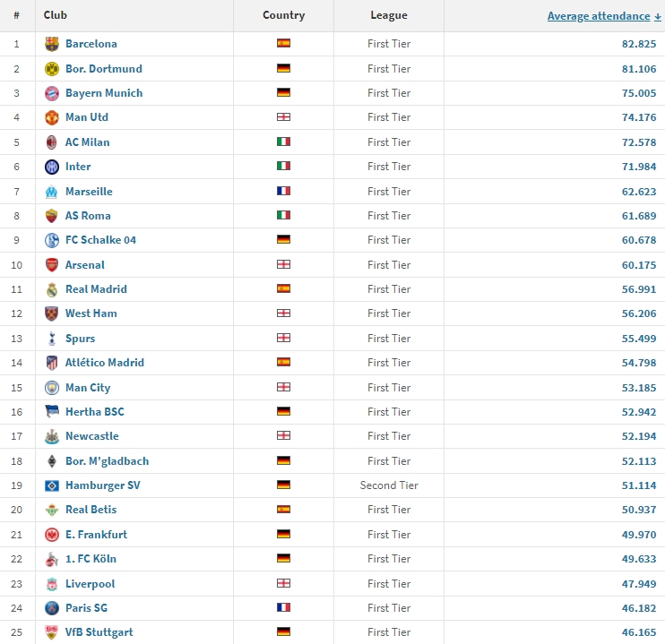
Task: Click the Paris SG crest icon
Action: [52, 608]
